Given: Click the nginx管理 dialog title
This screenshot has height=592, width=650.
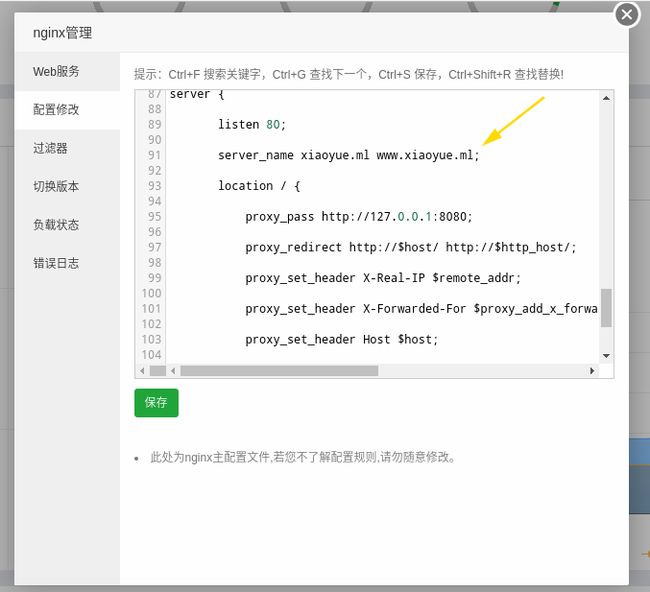Looking at the screenshot, I should (62, 33).
